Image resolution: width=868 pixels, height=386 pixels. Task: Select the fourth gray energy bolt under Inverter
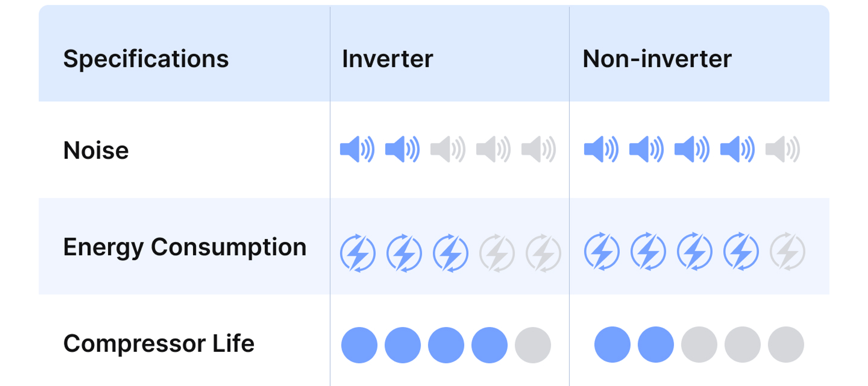click(497, 253)
